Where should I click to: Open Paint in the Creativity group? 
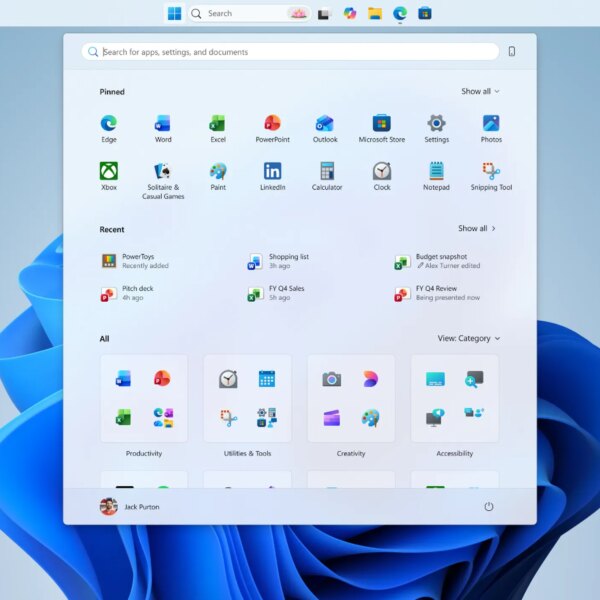370,418
